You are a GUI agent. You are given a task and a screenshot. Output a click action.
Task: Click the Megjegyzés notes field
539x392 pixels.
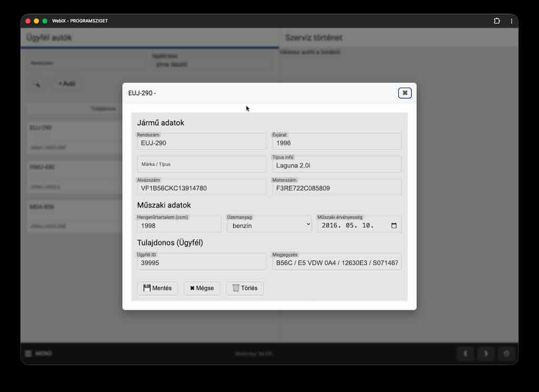click(x=336, y=263)
